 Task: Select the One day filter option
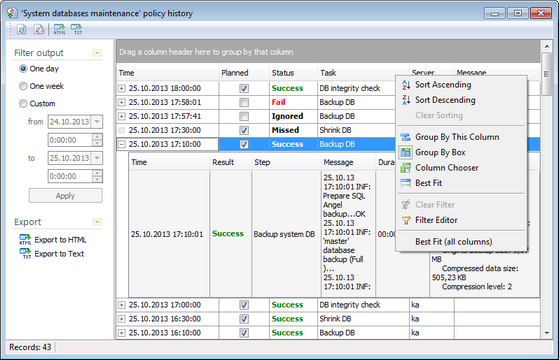pos(23,68)
